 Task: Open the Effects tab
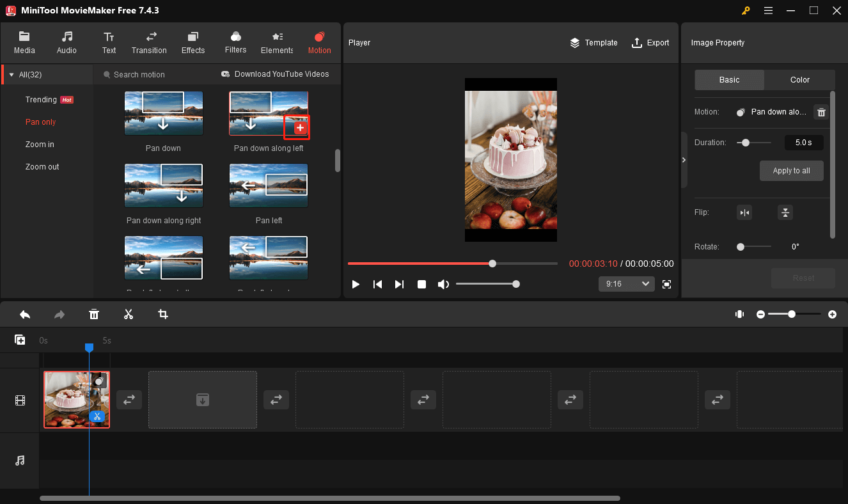coord(192,43)
